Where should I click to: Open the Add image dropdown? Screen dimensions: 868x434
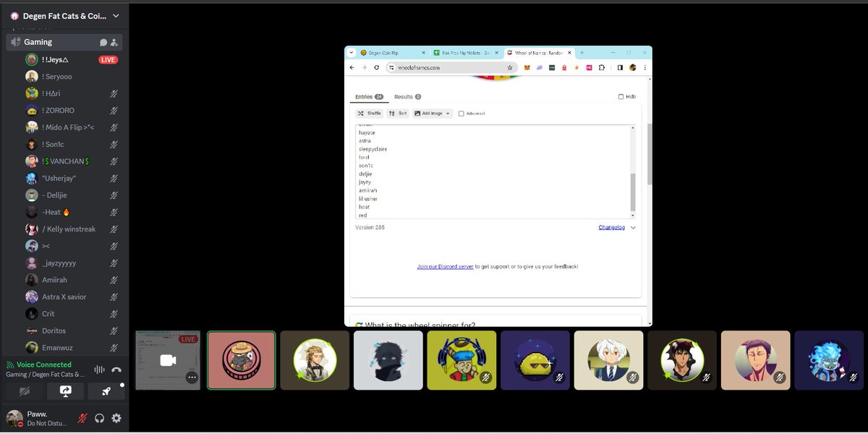click(433, 114)
